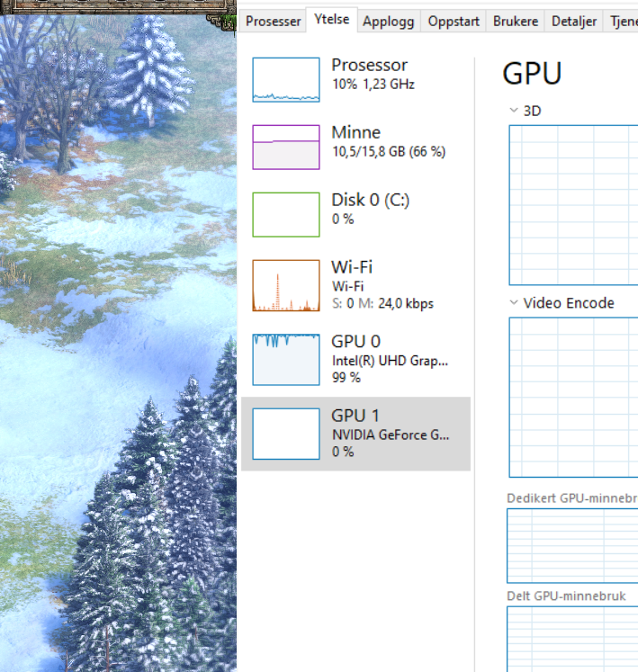Viewport: 638px width, 672px height.
Task: Click the 10,5/15,8 GB (66 %) value
Action: tap(389, 151)
